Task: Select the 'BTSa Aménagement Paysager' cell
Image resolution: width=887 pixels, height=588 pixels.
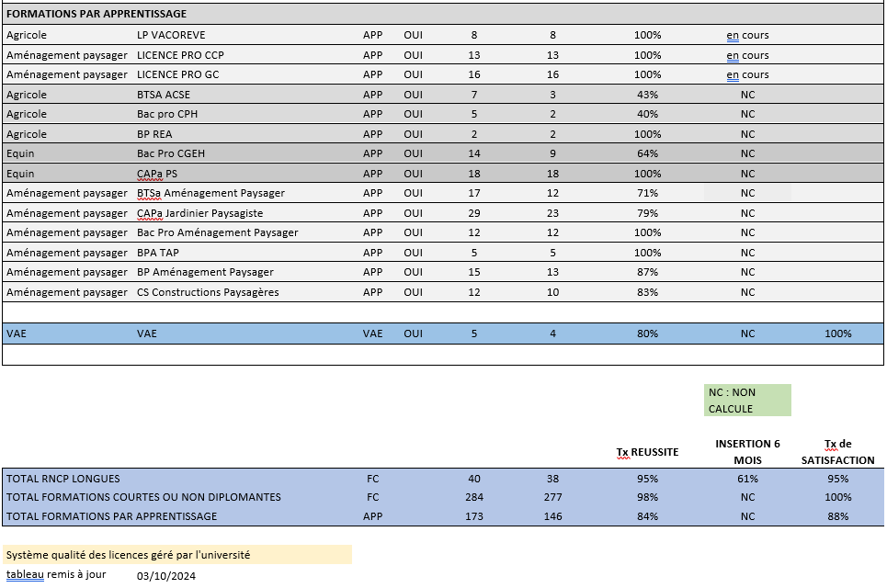Action: 210,193
